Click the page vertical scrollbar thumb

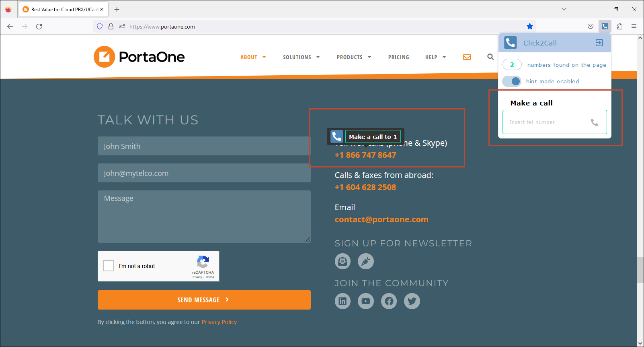tap(640, 269)
